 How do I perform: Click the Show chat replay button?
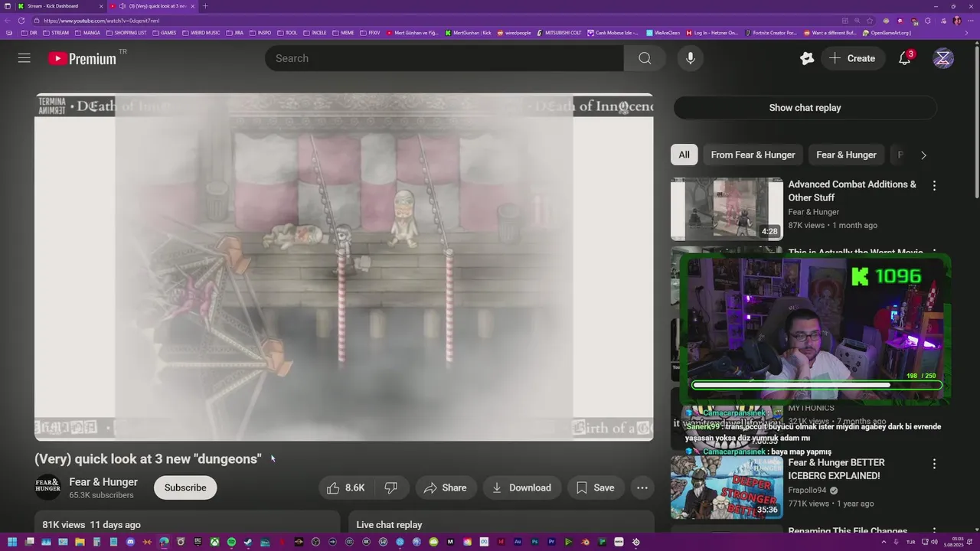(x=805, y=108)
